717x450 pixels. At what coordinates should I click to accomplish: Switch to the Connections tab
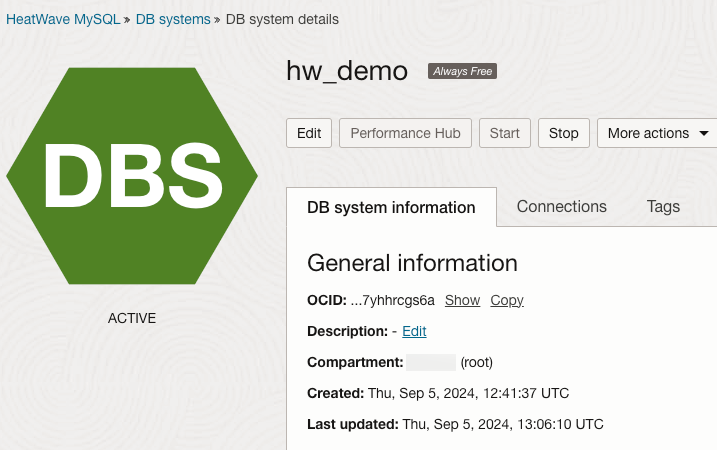pyautogui.click(x=562, y=207)
